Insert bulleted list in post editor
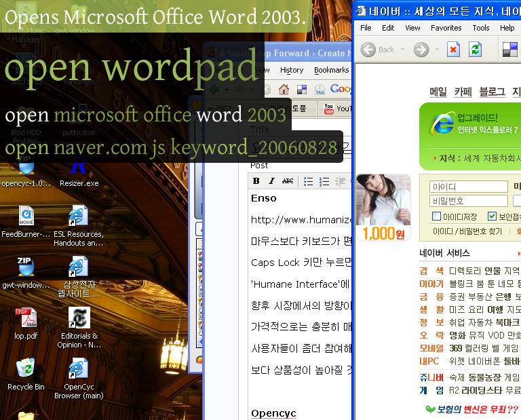 coord(308,181)
